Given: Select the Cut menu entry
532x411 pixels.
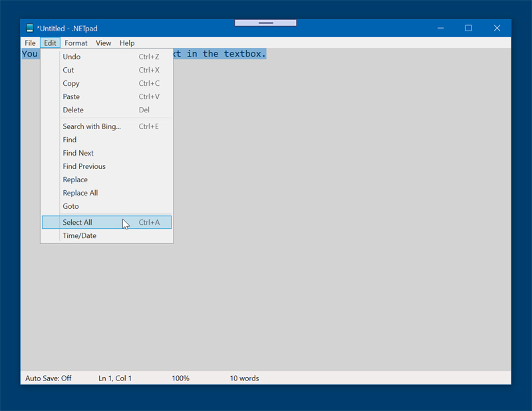Looking at the screenshot, I should [x=68, y=70].
